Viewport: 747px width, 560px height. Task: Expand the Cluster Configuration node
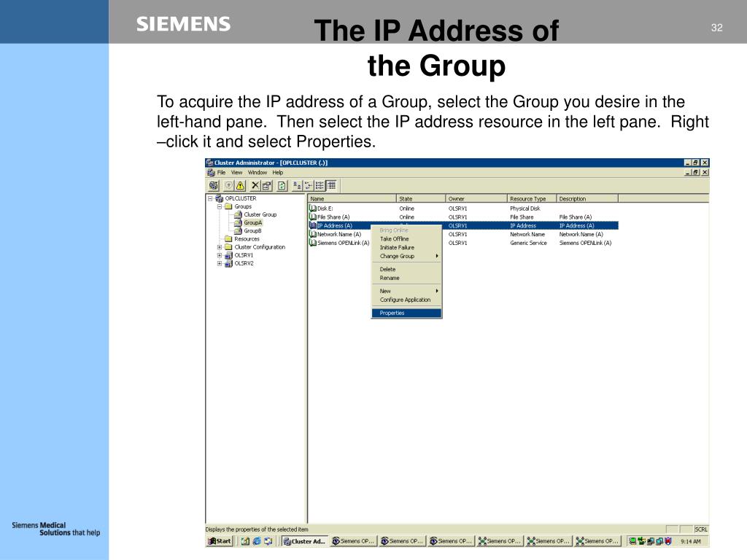tap(220, 247)
